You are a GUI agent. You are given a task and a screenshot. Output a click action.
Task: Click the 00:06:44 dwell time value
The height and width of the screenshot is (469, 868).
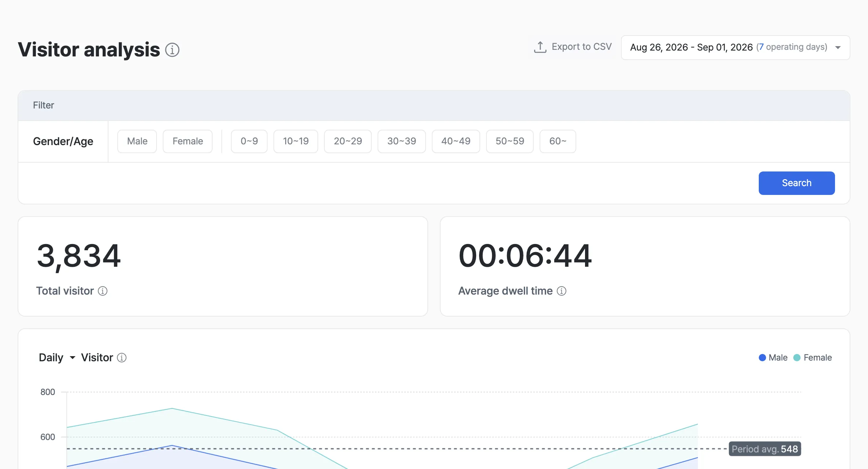(525, 256)
